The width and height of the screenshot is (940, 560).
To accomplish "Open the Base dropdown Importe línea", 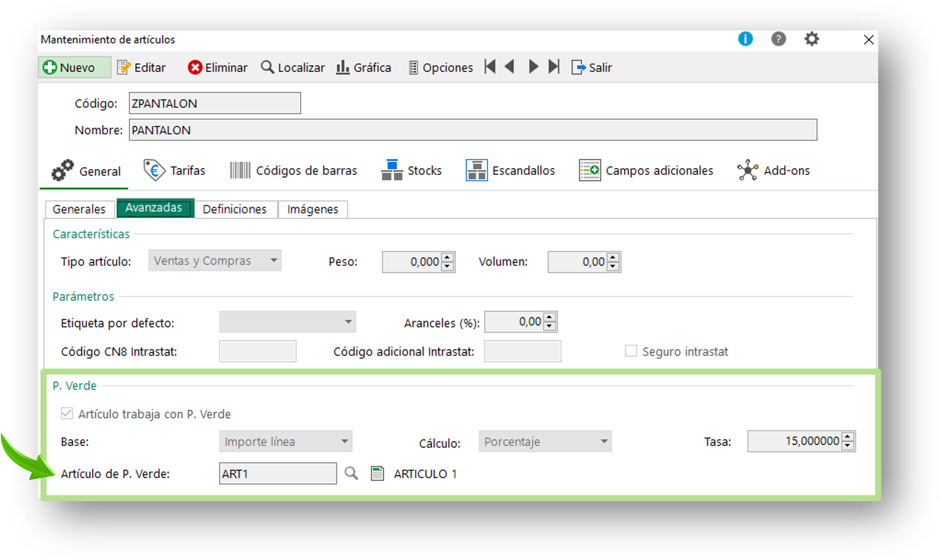I will click(x=286, y=442).
